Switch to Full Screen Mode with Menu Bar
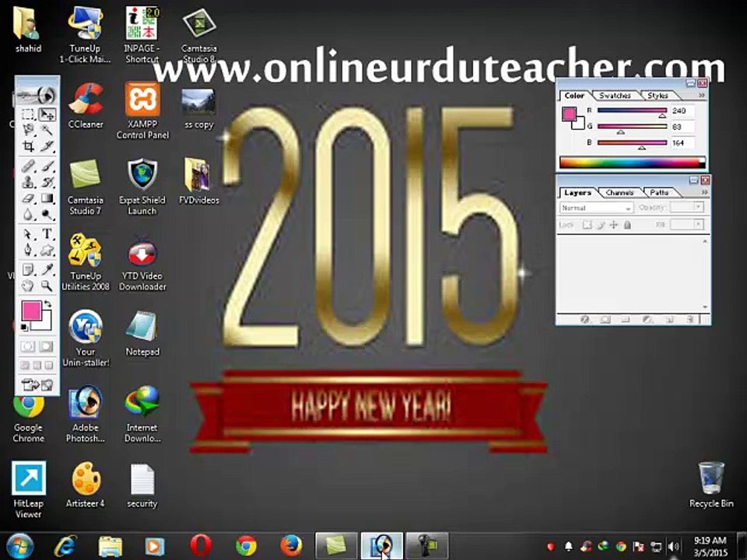 click(37, 366)
